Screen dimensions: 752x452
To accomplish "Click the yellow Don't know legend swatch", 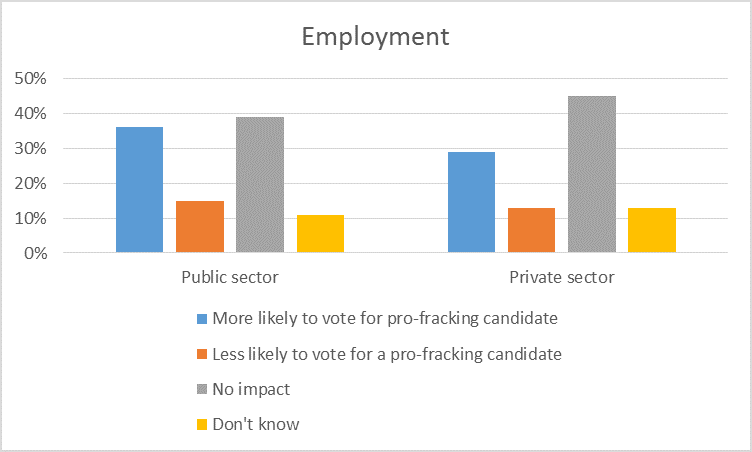I will (202, 424).
